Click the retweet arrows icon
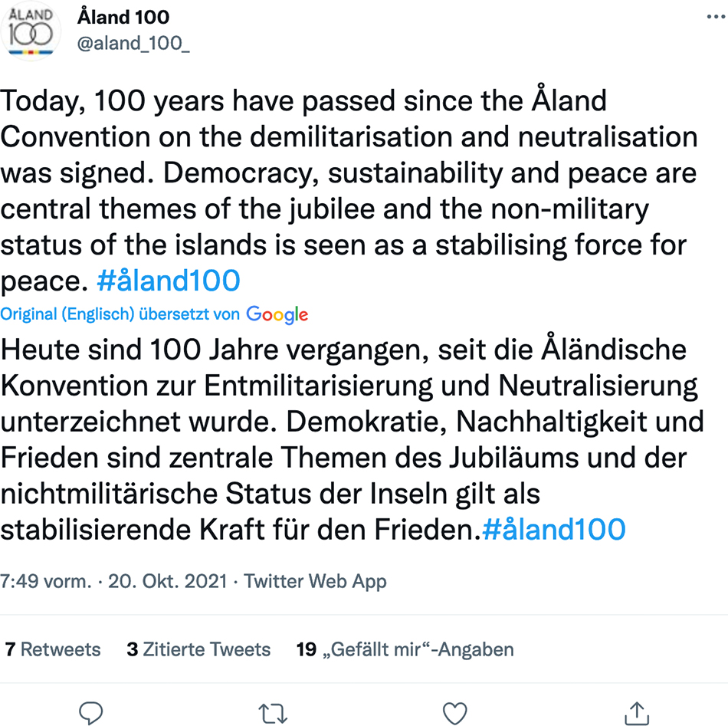 (273, 714)
